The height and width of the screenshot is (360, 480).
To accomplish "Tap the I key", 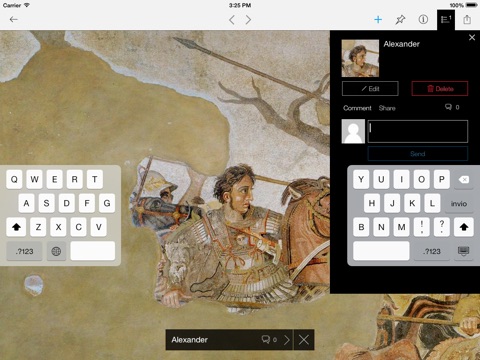I will (x=401, y=179).
